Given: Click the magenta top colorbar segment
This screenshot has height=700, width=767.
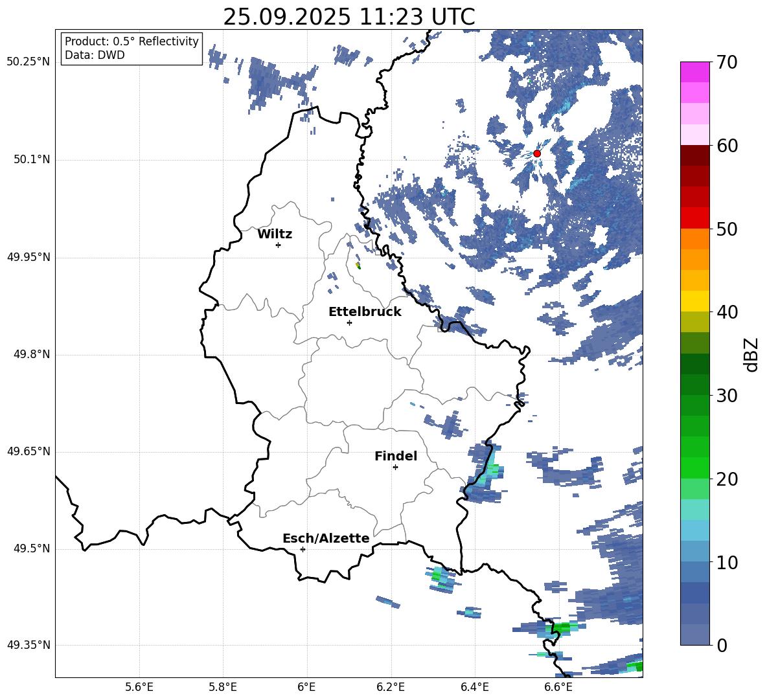Looking at the screenshot, I should pos(694,73).
